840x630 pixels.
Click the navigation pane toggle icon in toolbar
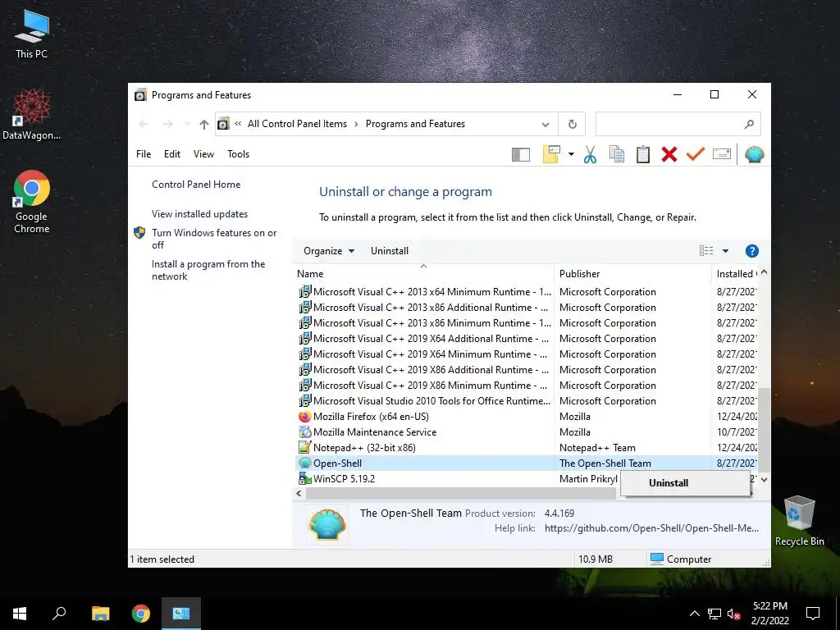click(521, 155)
